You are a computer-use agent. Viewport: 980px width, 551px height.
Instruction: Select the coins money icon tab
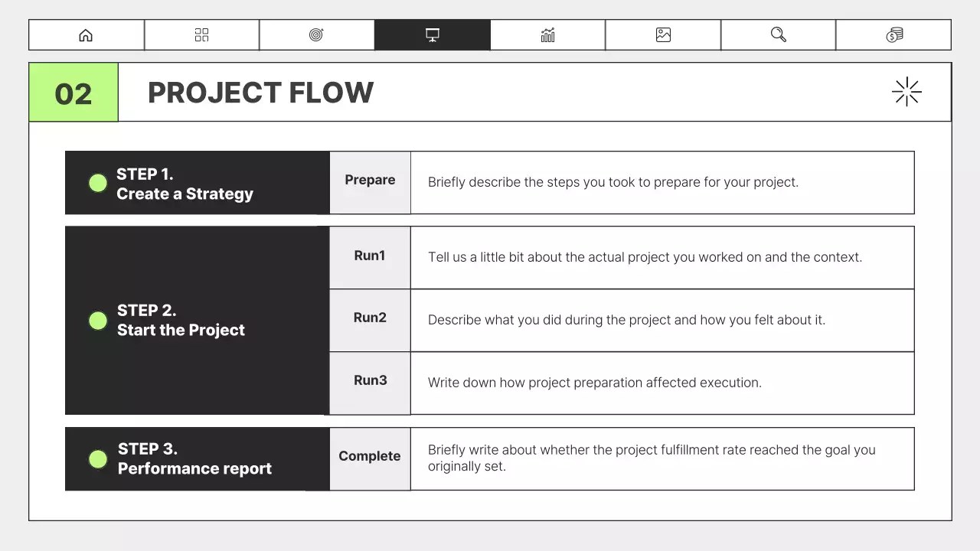(x=893, y=35)
